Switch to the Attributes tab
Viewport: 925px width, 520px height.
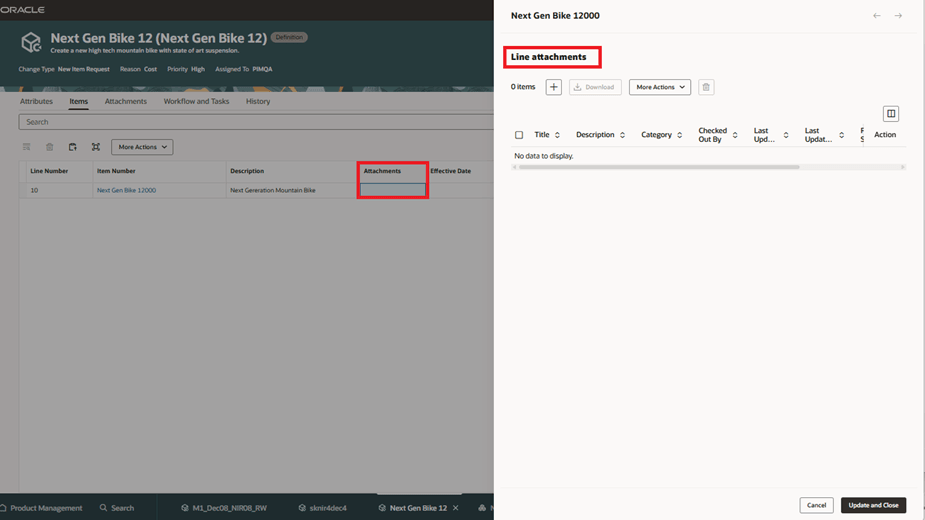[36, 102]
